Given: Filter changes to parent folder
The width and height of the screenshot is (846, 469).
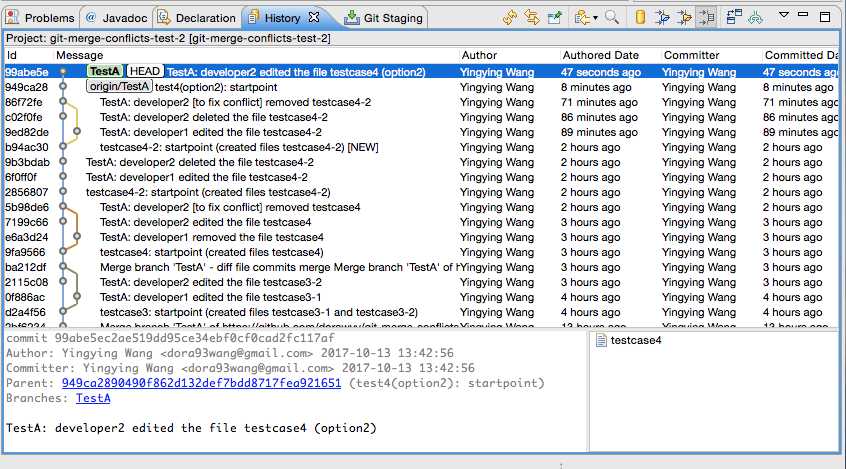Looking at the screenshot, I should pos(684,18).
